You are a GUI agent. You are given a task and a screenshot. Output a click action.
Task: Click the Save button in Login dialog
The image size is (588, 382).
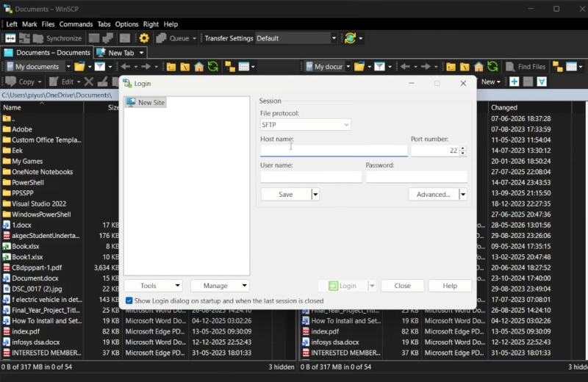pos(286,194)
